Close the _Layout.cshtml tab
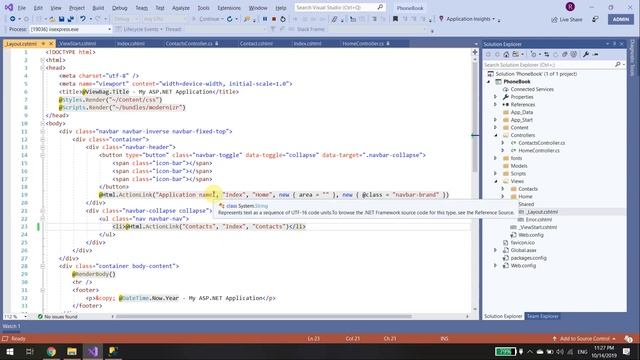Screen dimensions: 640x360 point(51,43)
